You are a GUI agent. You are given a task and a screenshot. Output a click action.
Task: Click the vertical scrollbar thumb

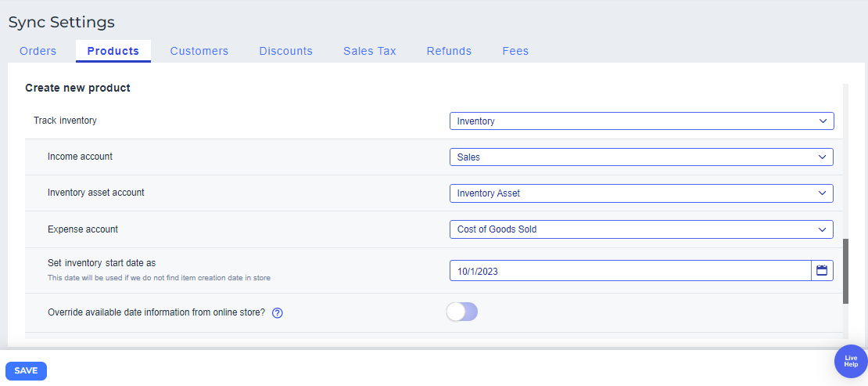[845, 271]
